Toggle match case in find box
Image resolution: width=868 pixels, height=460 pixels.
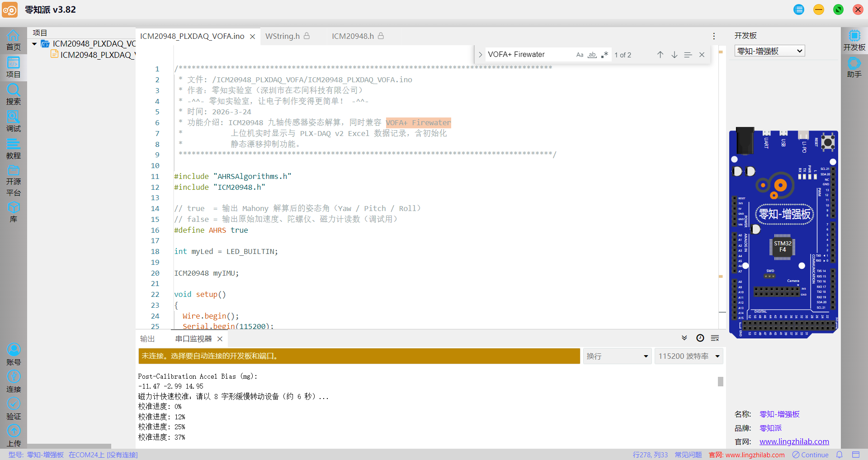(580, 55)
